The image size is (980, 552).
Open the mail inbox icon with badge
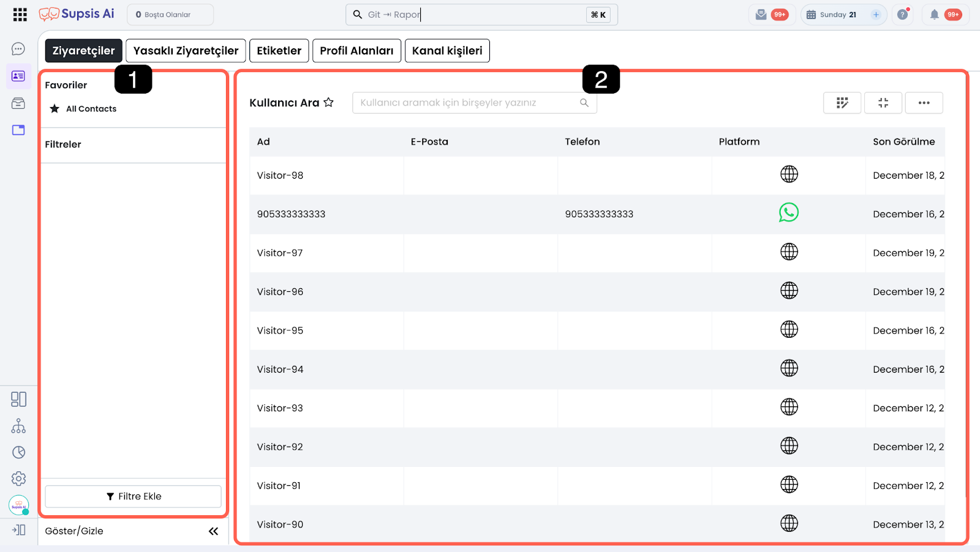[761, 15]
